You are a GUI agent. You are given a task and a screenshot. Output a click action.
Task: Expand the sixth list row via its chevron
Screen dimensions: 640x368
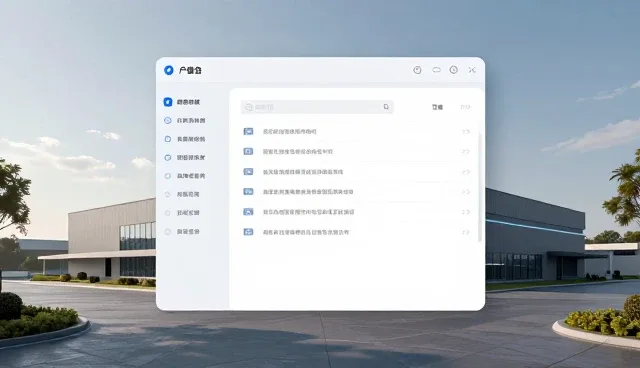click(466, 232)
